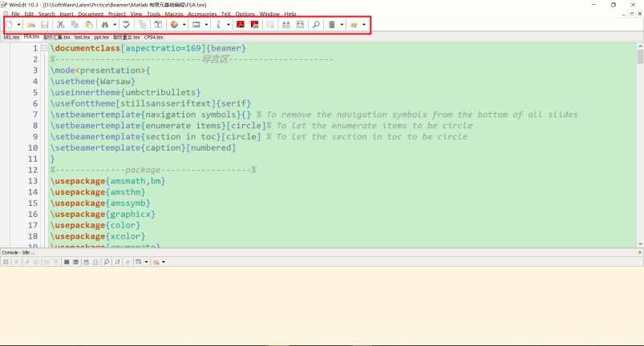644x346 pixels.
Task: Close the Console panel with its X
Action: pos(640,252)
